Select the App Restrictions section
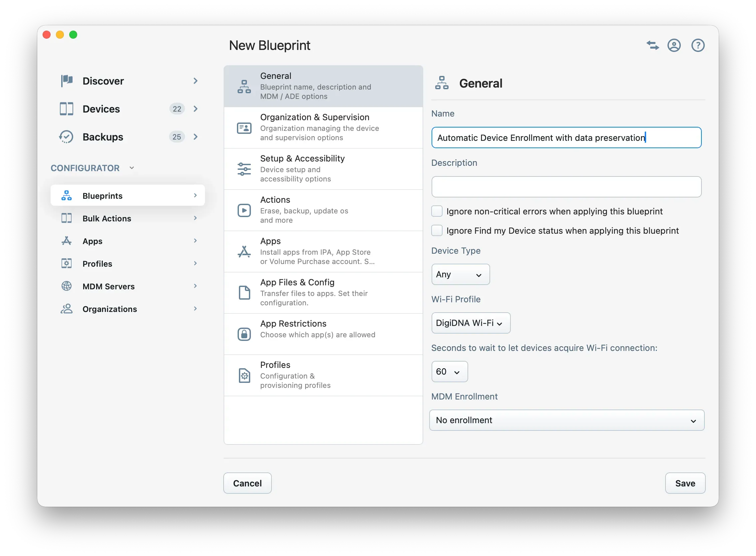Screen dimensions: 756x556 [x=323, y=334]
